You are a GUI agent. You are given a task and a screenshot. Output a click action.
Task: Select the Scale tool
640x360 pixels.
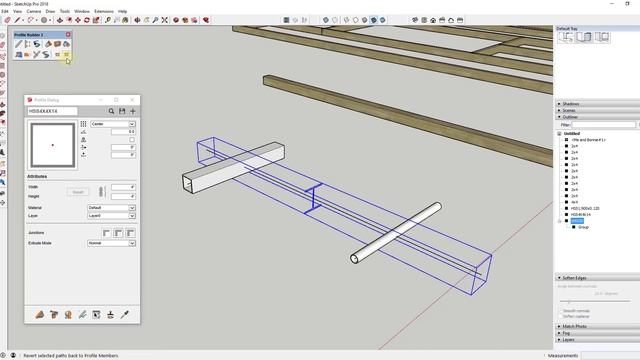[96, 20]
